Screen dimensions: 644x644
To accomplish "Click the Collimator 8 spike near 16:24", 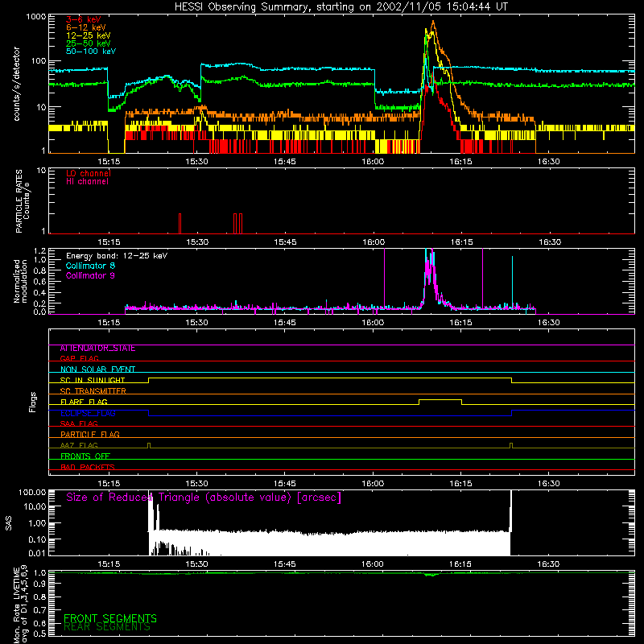I will (x=512, y=281).
